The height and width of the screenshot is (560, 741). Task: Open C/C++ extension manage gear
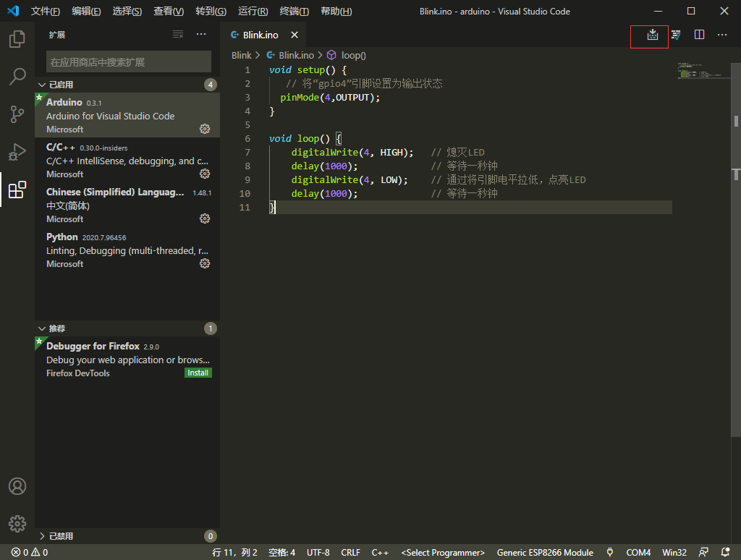coord(205,174)
